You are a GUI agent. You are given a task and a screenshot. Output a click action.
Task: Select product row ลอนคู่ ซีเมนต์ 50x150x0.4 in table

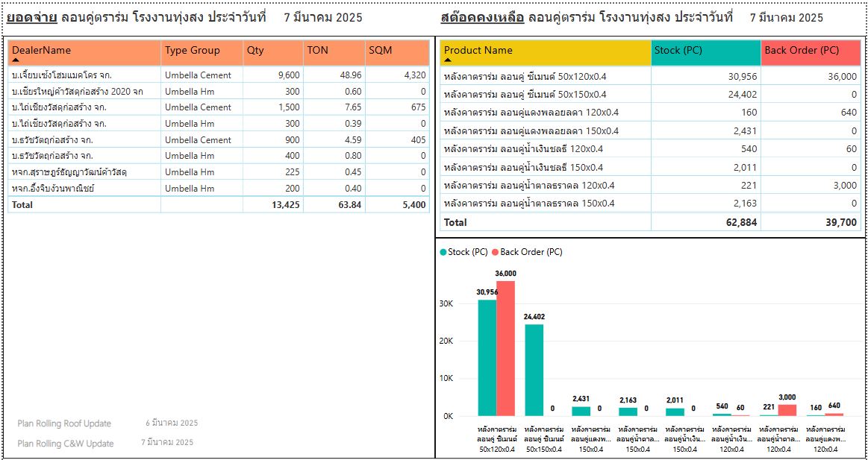click(x=525, y=95)
